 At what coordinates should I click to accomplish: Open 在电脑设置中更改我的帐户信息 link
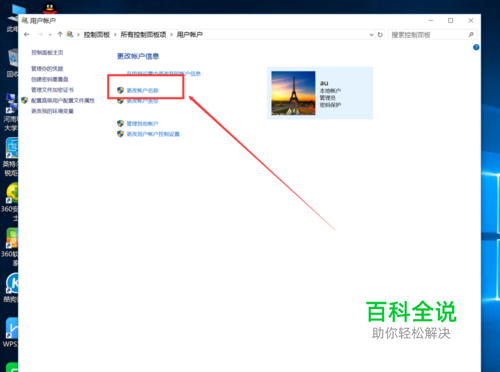pyautogui.click(x=164, y=73)
